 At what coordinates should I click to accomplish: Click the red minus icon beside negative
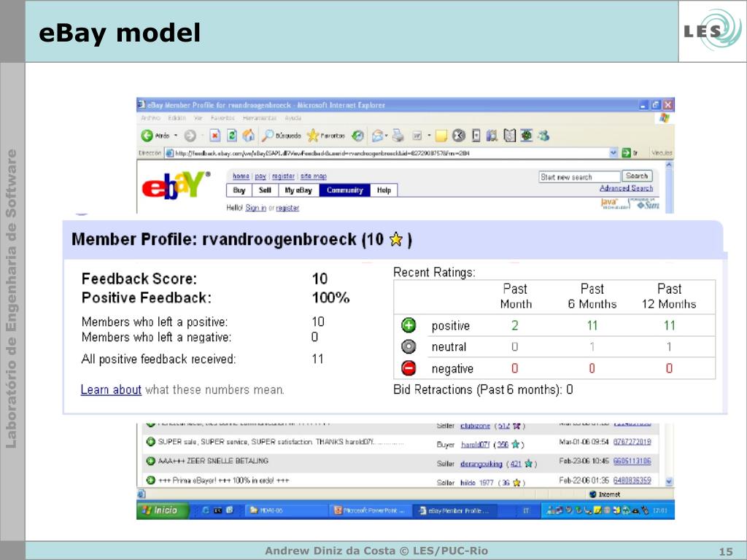[409, 368]
